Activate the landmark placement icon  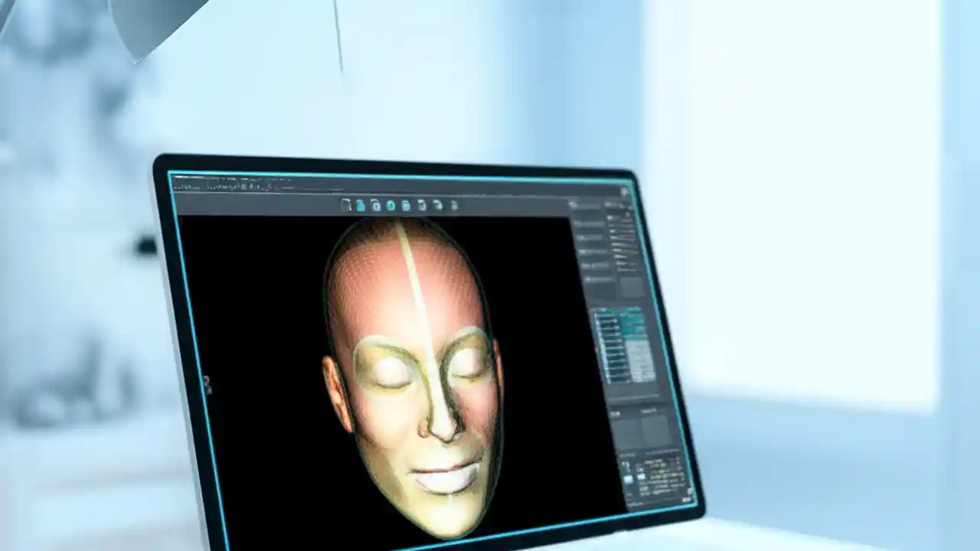click(421, 207)
